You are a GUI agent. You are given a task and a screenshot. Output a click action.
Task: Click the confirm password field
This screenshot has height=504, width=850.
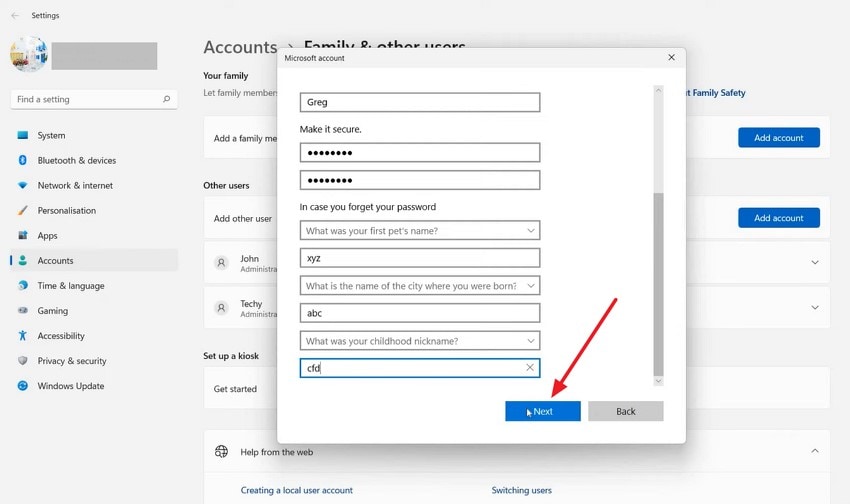(x=420, y=180)
